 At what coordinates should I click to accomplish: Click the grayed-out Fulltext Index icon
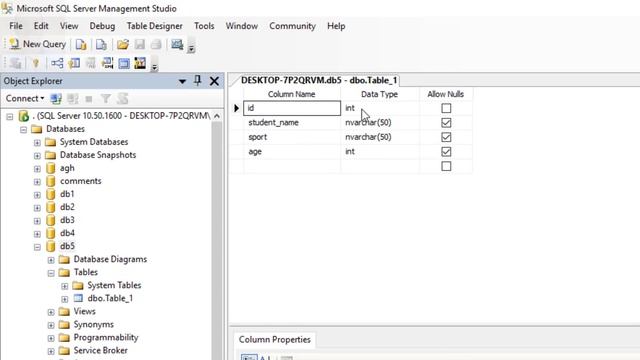[91, 63]
